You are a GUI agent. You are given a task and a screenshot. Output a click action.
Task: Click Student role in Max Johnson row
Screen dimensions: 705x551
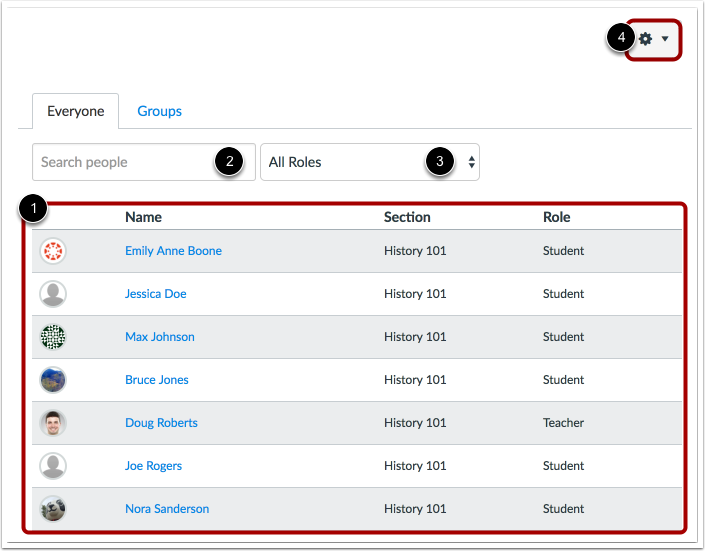pyautogui.click(x=563, y=337)
